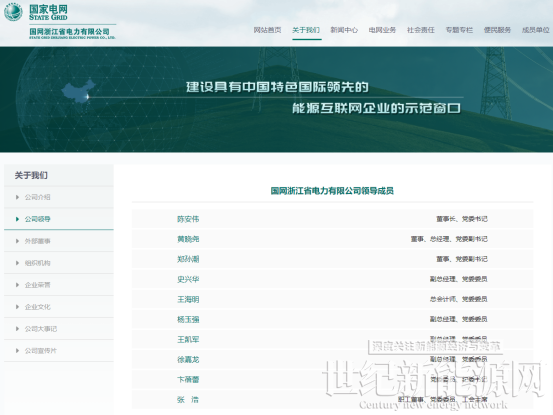
Task: Click the State Grid globe logo icon
Action: click(x=13, y=12)
